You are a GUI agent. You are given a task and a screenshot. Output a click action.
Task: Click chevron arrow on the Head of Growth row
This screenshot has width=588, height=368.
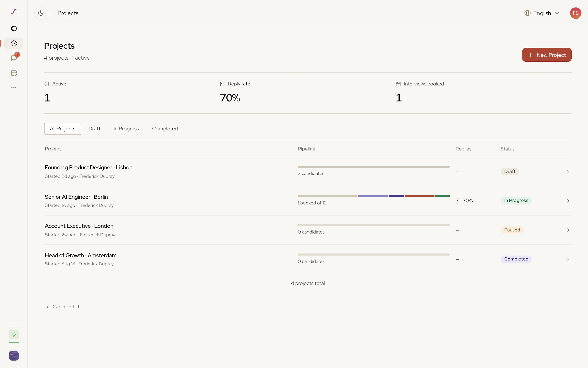(568, 259)
